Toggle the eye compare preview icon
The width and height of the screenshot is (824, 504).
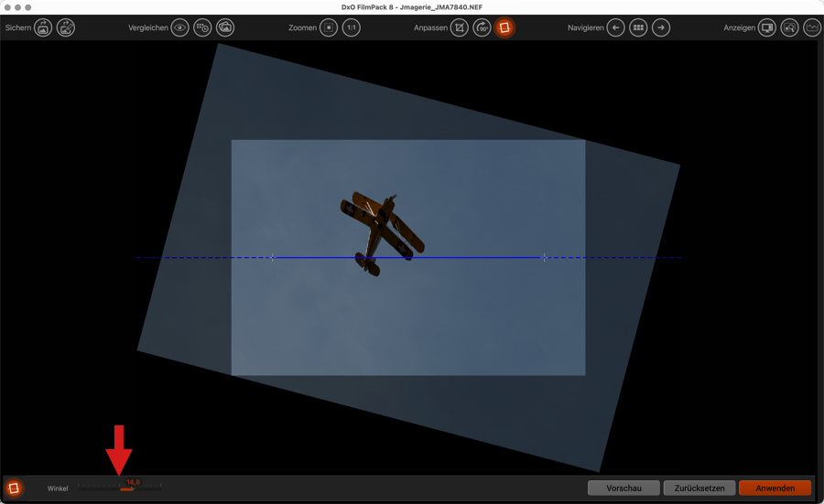[x=180, y=28]
